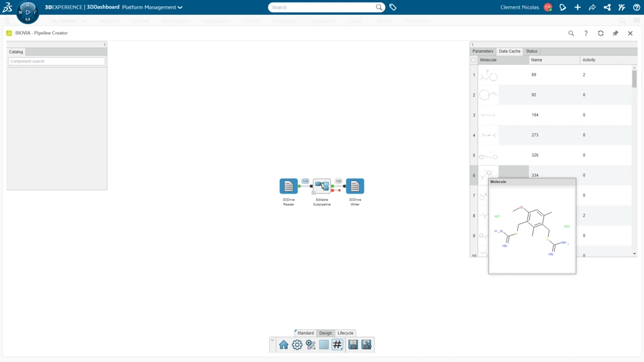This screenshot has width=644, height=362.
Task: Click the blue square stop icon
Action: tap(324, 345)
